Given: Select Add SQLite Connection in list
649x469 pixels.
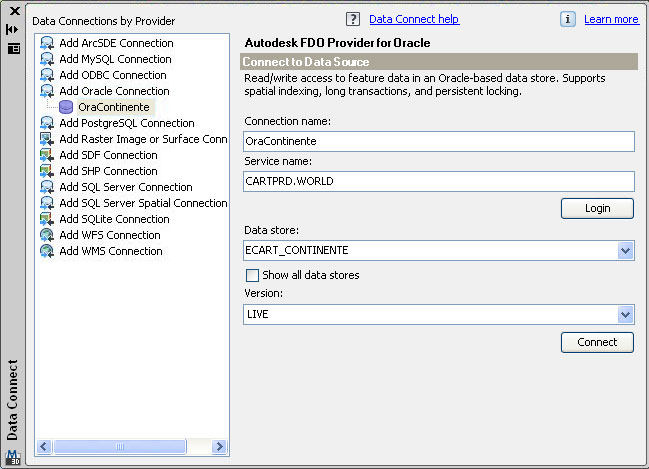Looking at the screenshot, I should (114, 219).
